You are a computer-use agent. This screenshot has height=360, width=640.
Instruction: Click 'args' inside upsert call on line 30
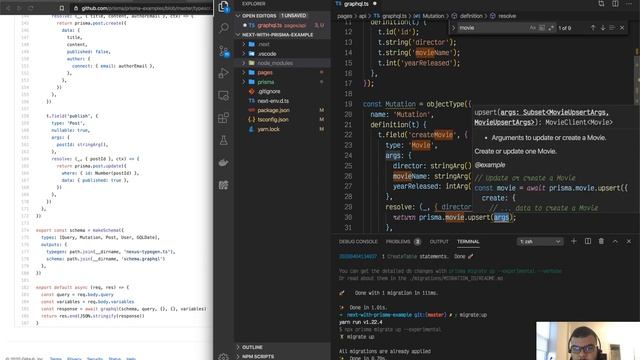pos(501,217)
